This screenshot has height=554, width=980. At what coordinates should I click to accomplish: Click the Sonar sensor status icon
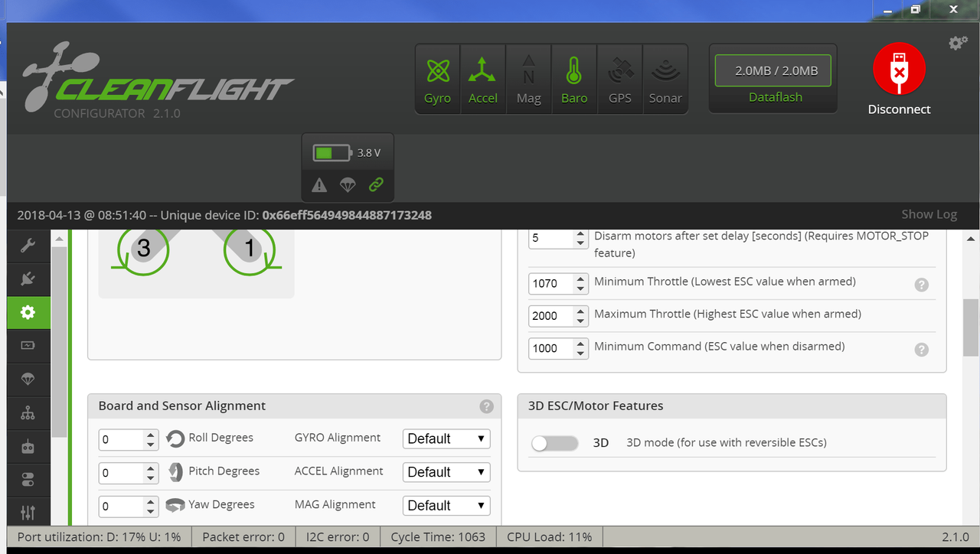tap(665, 80)
